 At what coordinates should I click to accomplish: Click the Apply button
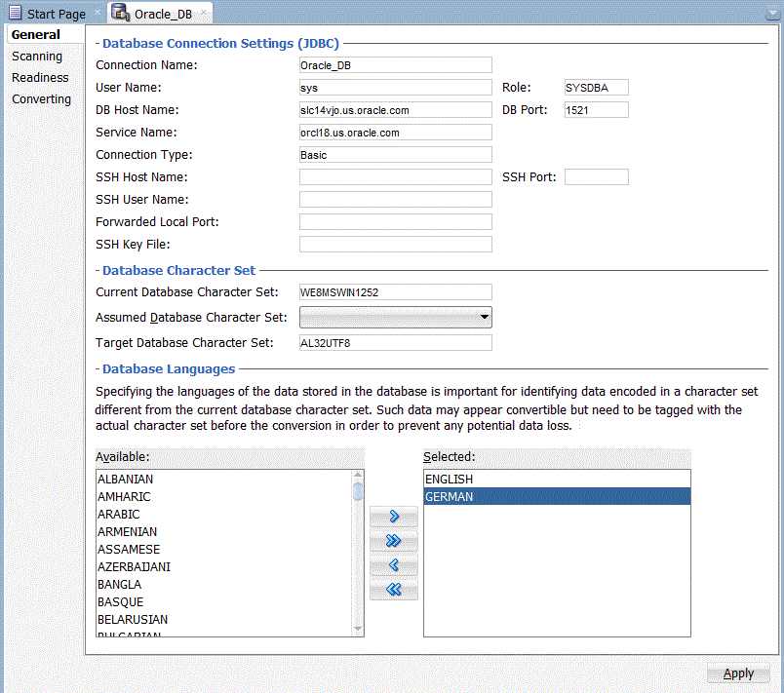coord(738,674)
